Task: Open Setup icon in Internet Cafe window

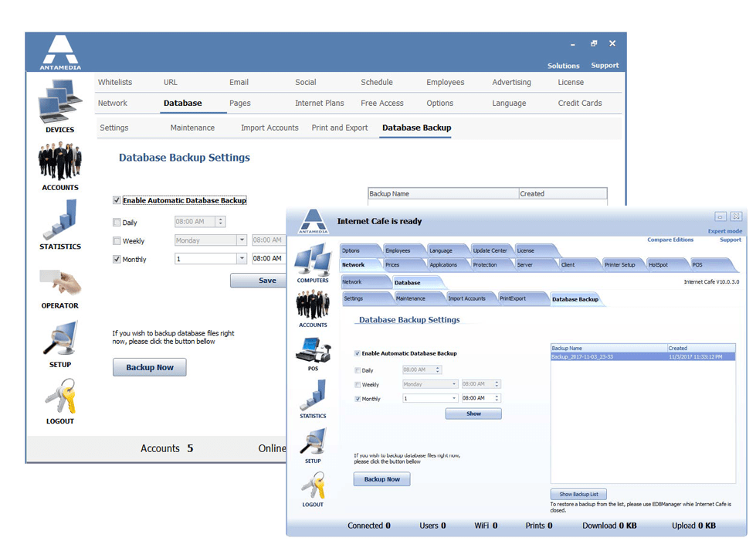Action: [x=313, y=441]
